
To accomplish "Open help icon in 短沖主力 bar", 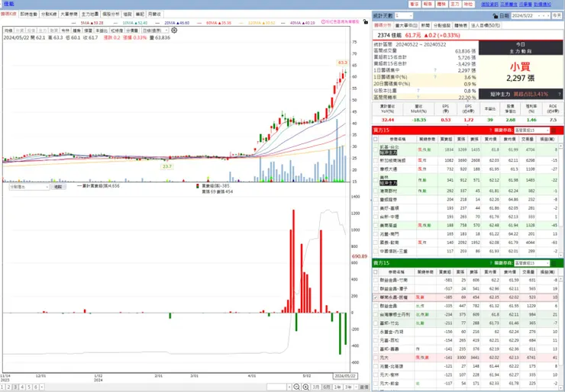I will click(559, 94).
